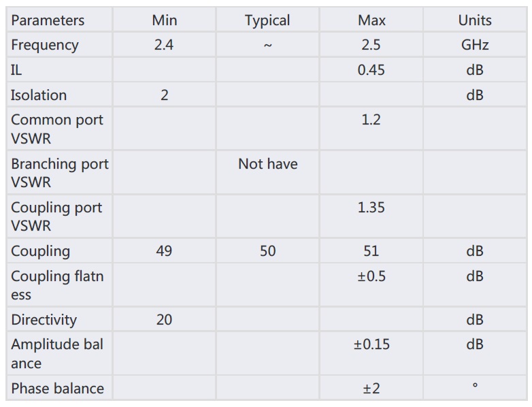The height and width of the screenshot is (407, 532).
Task: Select the Coupling minimum value 49
Action: pos(164,251)
